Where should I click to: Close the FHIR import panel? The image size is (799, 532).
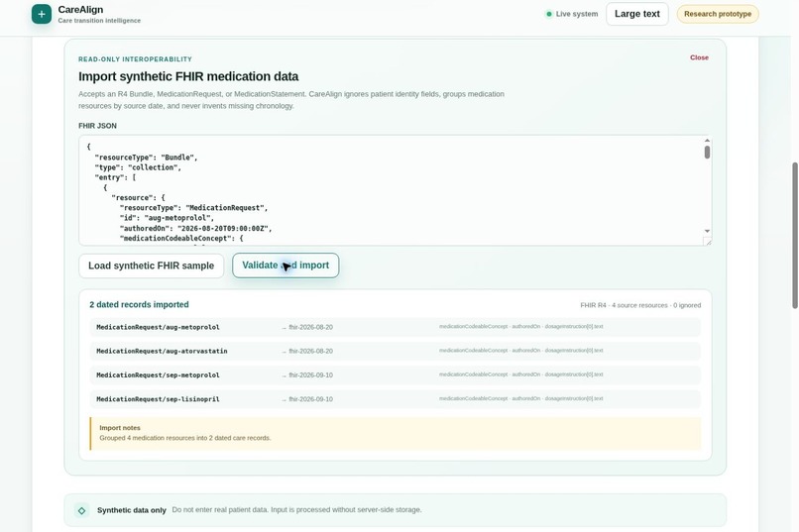pos(699,57)
